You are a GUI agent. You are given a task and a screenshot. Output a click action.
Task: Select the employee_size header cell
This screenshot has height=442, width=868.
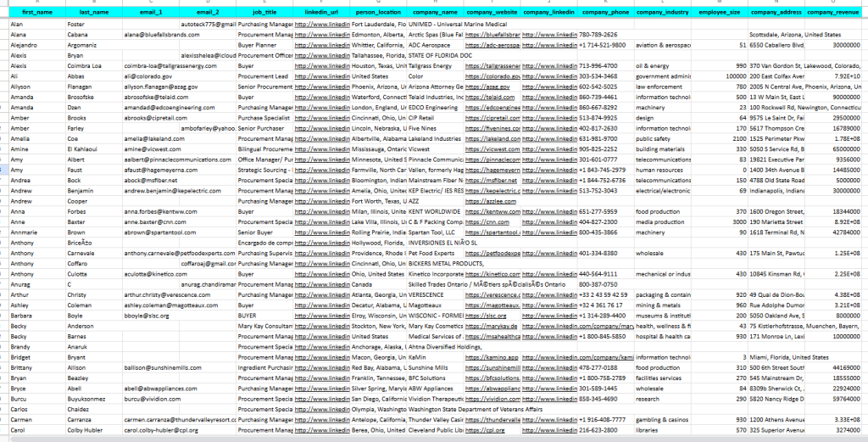coord(720,12)
